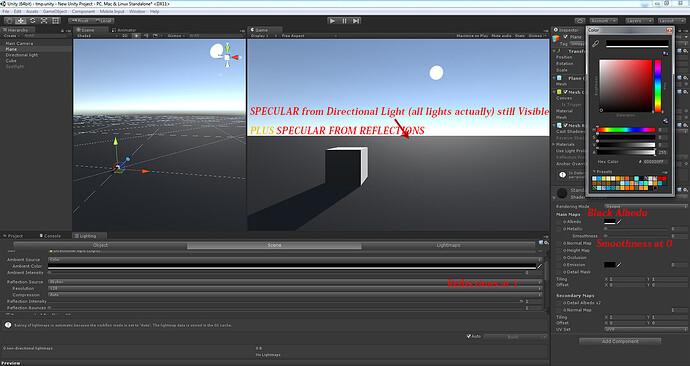Click the Add Component button
690x366 pixels.
point(620,341)
